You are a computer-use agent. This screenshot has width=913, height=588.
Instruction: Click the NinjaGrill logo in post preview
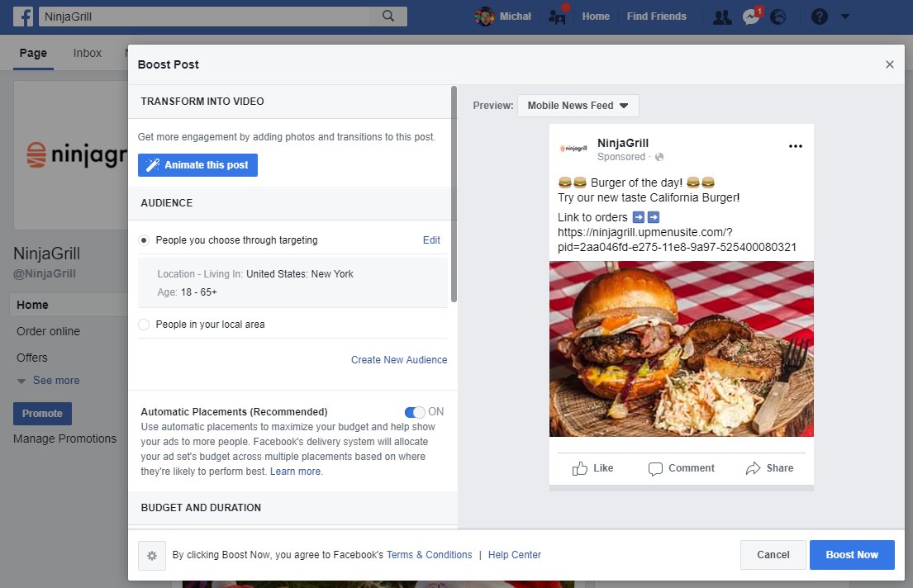[573, 149]
